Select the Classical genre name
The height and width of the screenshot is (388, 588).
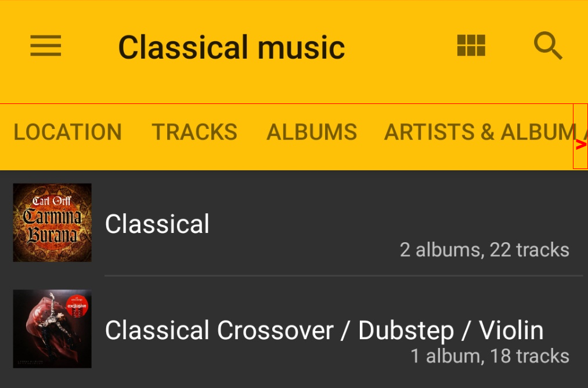pos(157,224)
